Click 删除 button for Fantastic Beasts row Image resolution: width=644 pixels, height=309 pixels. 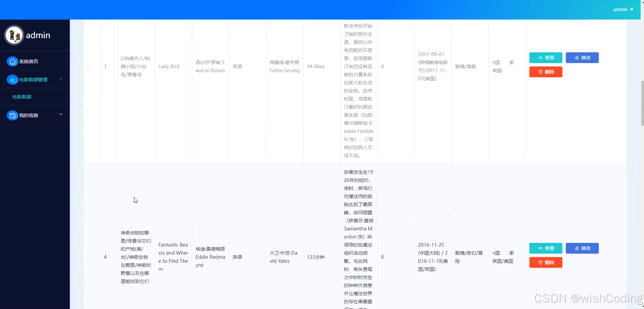coord(546,262)
